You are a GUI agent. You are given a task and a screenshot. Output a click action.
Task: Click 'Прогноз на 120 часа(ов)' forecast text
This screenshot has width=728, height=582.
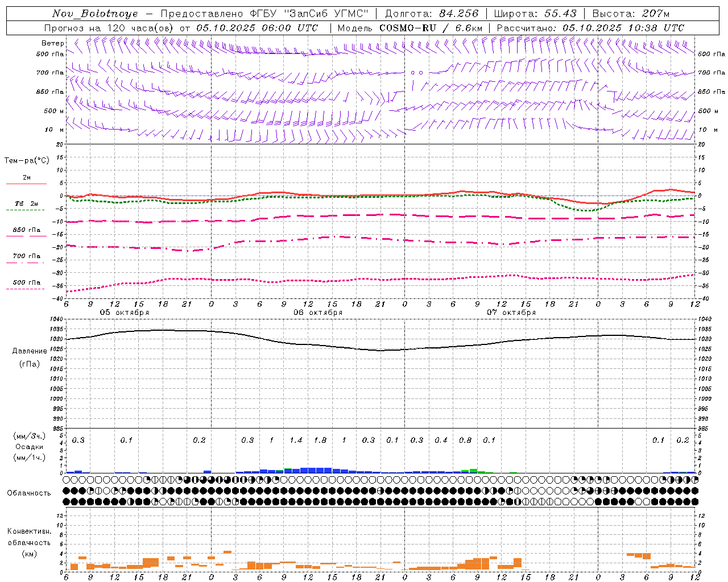(x=109, y=28)
